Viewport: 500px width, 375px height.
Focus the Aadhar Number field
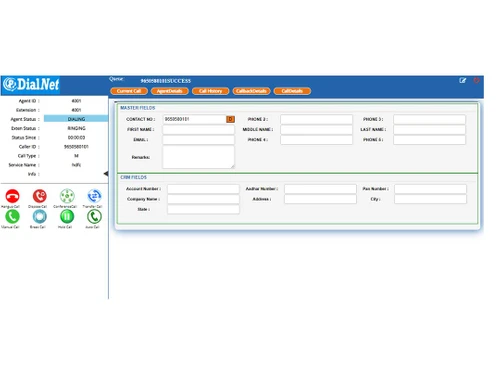click(x=320, y=189)
